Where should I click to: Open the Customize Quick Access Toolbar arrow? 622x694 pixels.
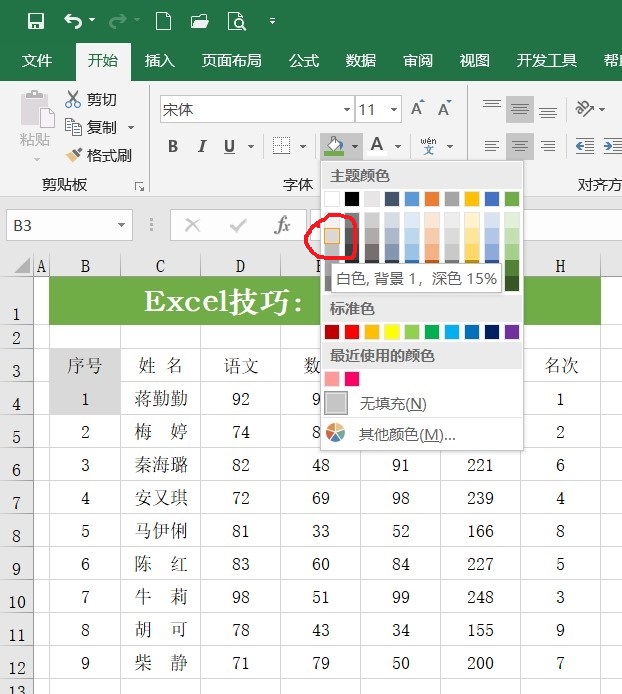point(272,21)
